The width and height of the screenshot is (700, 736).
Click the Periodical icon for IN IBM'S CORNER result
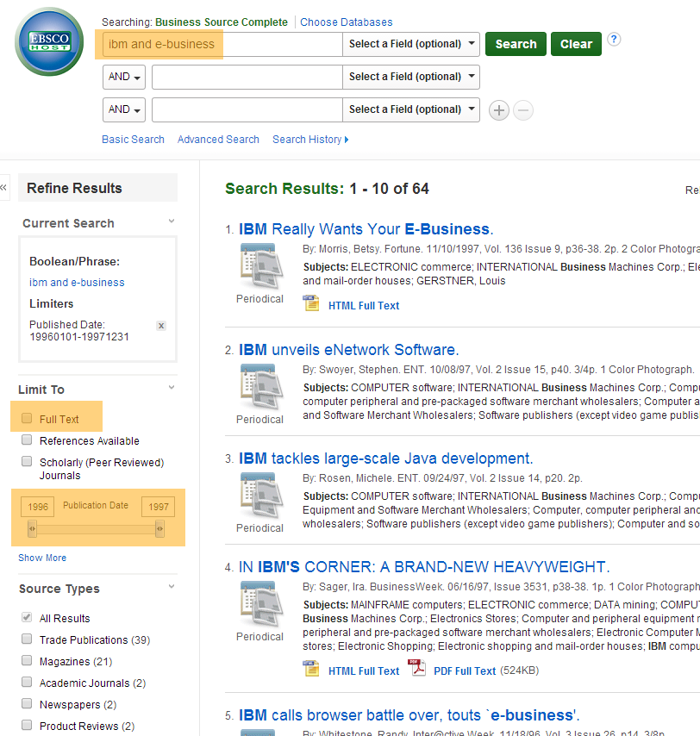(261, 603)
